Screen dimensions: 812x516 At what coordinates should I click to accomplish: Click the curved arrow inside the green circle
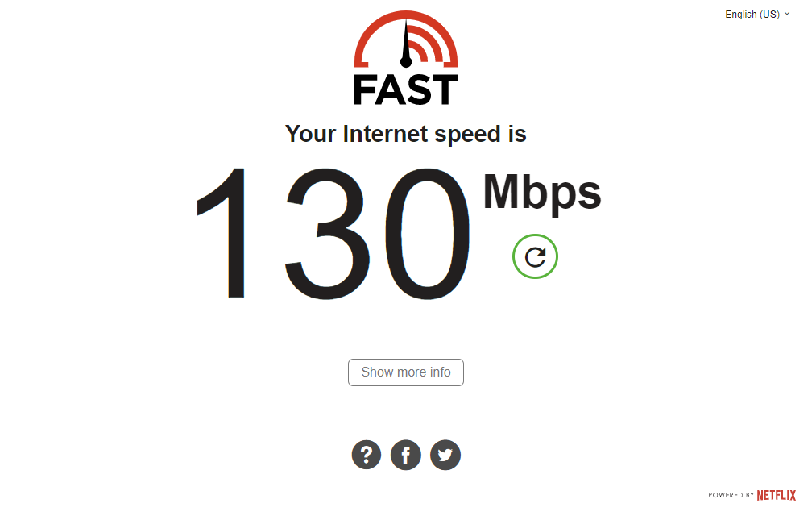point(535,257)
